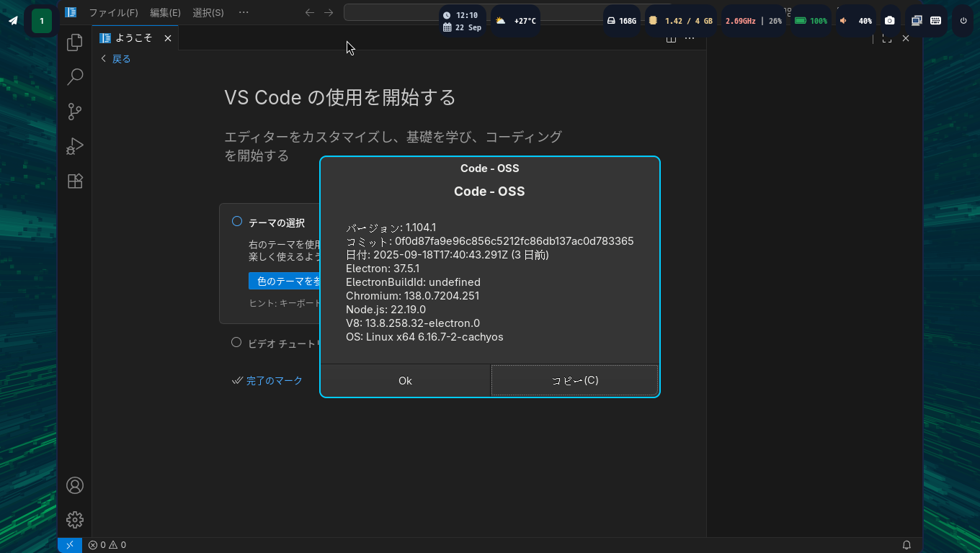Viewport: 980px width, 553px height.
Task: Select the テーマの選択 step radio
Action: point(236,222)
